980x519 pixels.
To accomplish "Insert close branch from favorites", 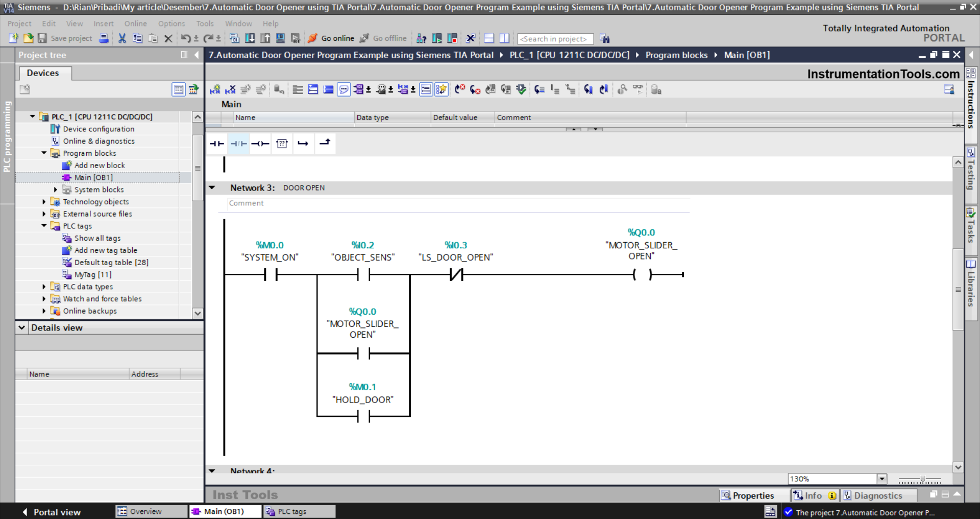I will pyautogui.click(x=325, y=143).
